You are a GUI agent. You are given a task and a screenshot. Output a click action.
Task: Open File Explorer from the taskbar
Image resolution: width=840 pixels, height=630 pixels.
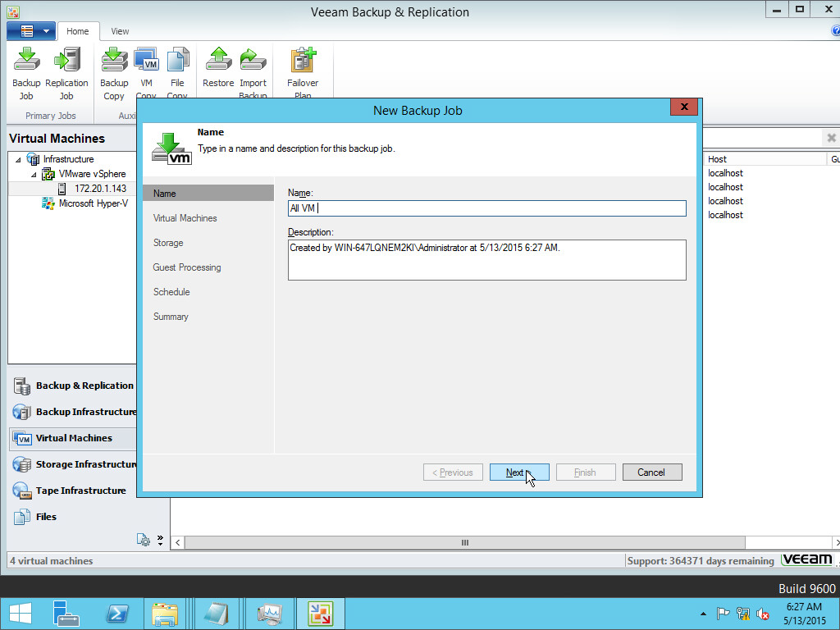(x=166, y=614)
